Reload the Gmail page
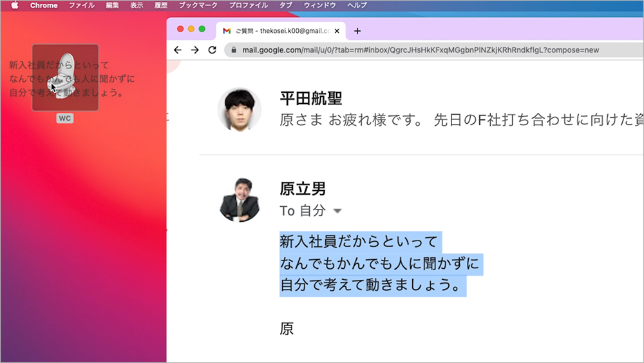Screen dimensions: 644x363 (212, 50)
